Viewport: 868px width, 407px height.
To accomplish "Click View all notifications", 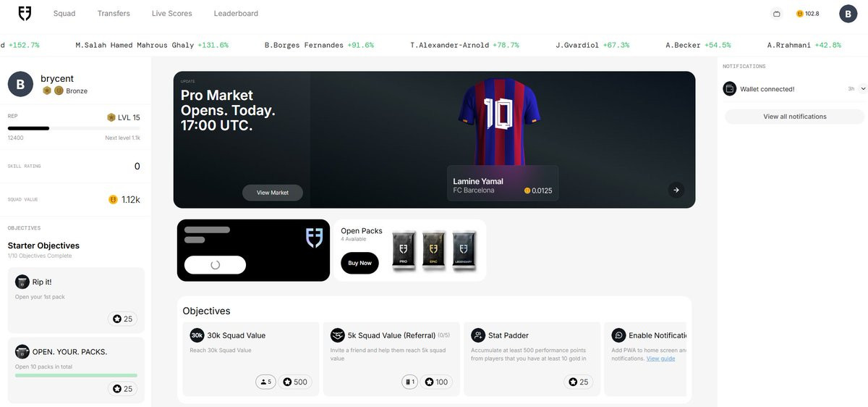I will (x=794, y=117).
